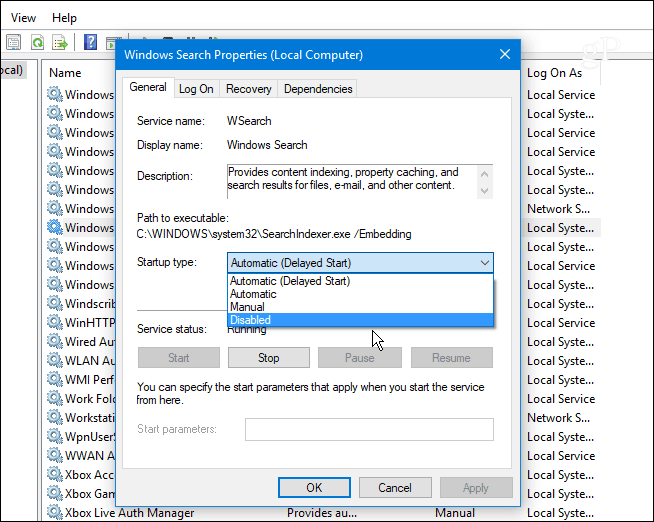Click the gear icon of the WLAN Au service
The height and width of the screenshot is (522, 654).
pos(55,360)
